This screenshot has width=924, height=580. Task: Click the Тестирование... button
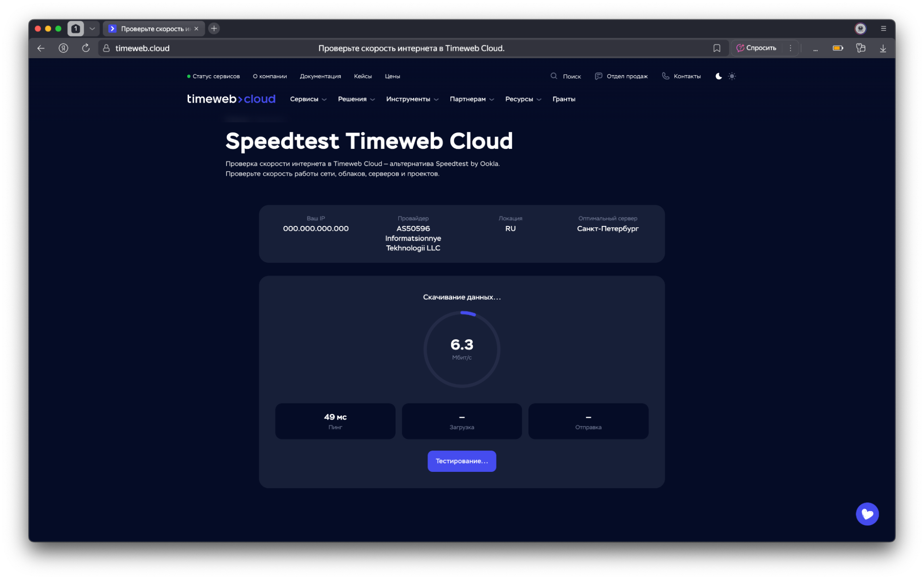pyautogui.click(x=462, y=461)
